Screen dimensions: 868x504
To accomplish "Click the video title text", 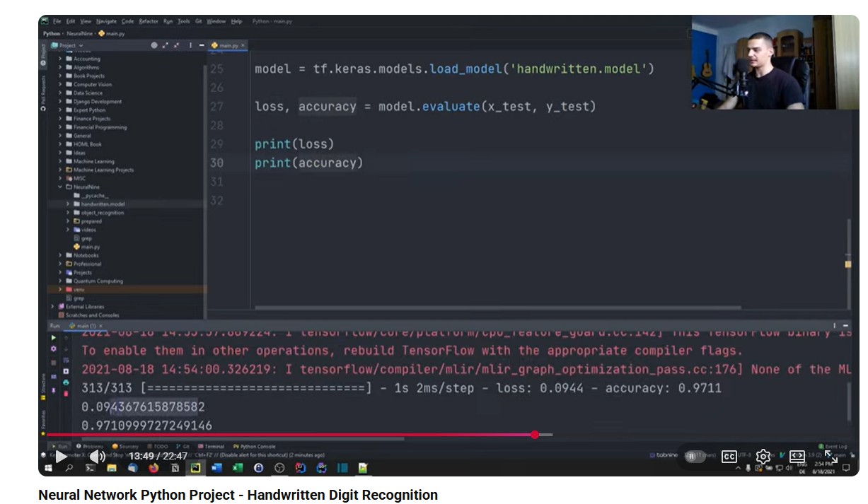I will 238,495.
